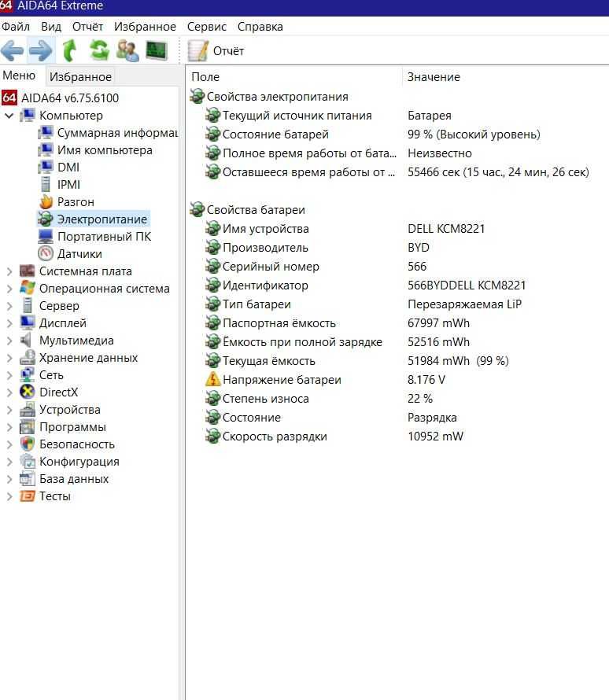Expand the Сервер tree node
Image resolution: width=609 pixels, height=700 pixels.
pyautogui.click(x=9, y=306)
